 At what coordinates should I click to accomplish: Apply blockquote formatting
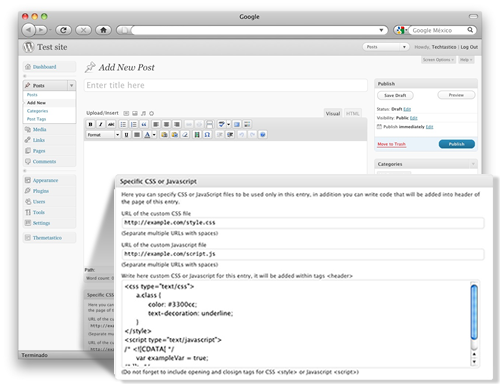[144, 124]
